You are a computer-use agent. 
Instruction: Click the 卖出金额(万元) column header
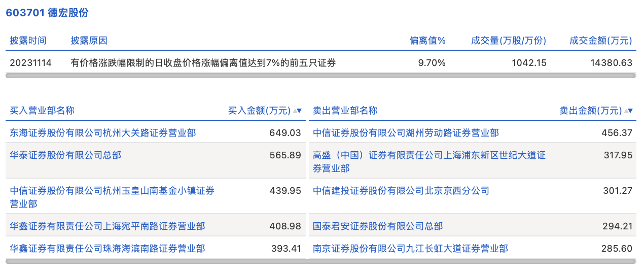click(x=590, y=111)
